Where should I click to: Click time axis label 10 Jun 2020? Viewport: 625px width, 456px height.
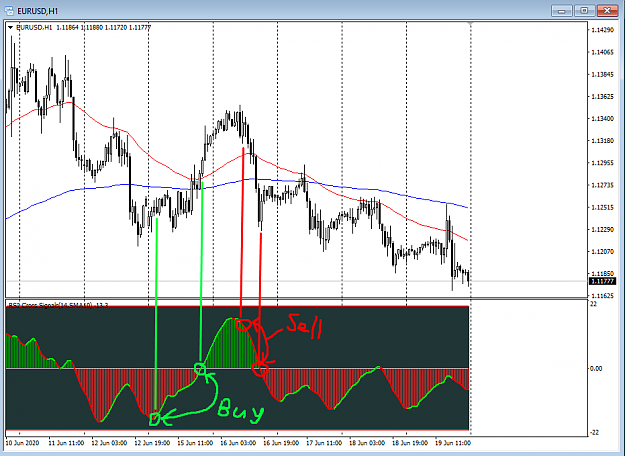(22, 443)
